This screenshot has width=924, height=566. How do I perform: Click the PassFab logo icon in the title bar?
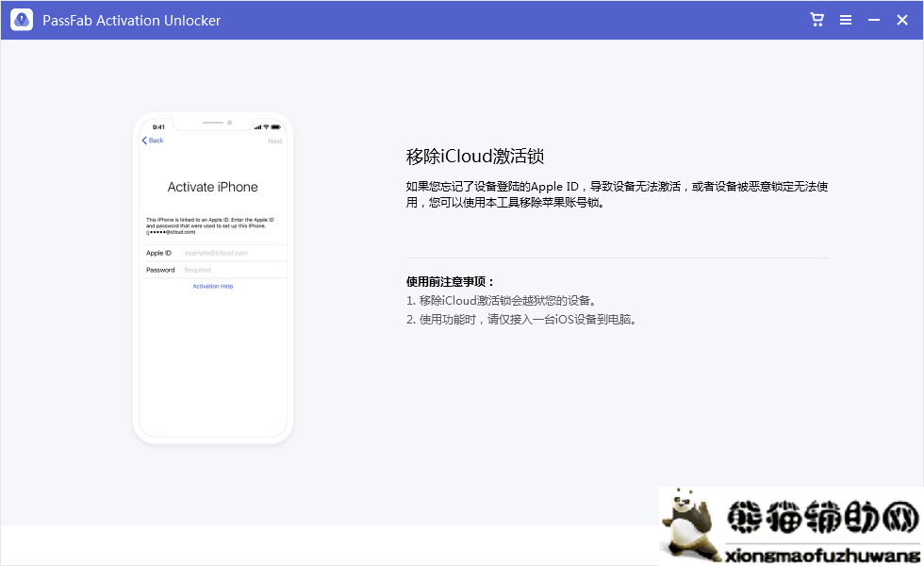21,19
